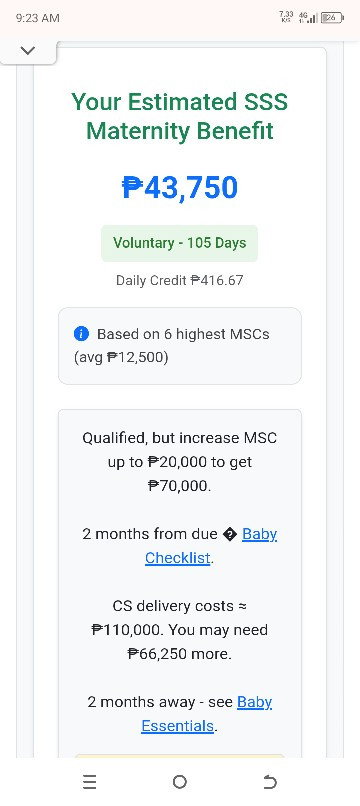Tap the battery indicator in status bar
This screenshot has height=806, width=360.
coord(332,18)
